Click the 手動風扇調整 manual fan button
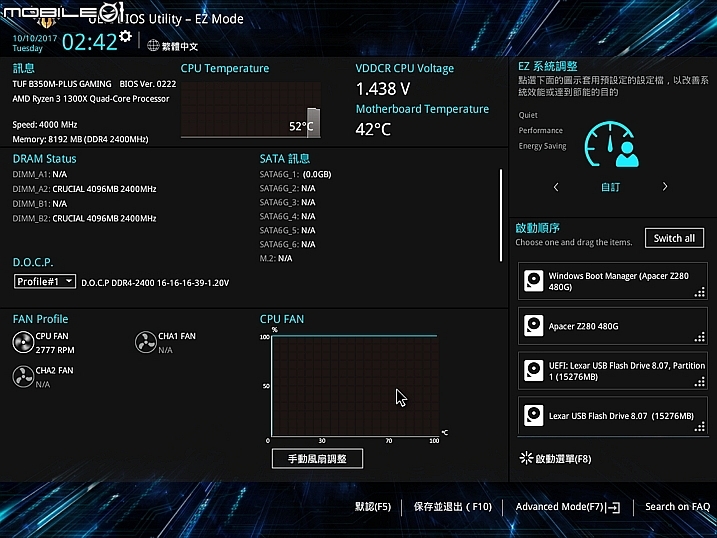The image size is (717, 538). pyautogui.click(x=317, y=458)
